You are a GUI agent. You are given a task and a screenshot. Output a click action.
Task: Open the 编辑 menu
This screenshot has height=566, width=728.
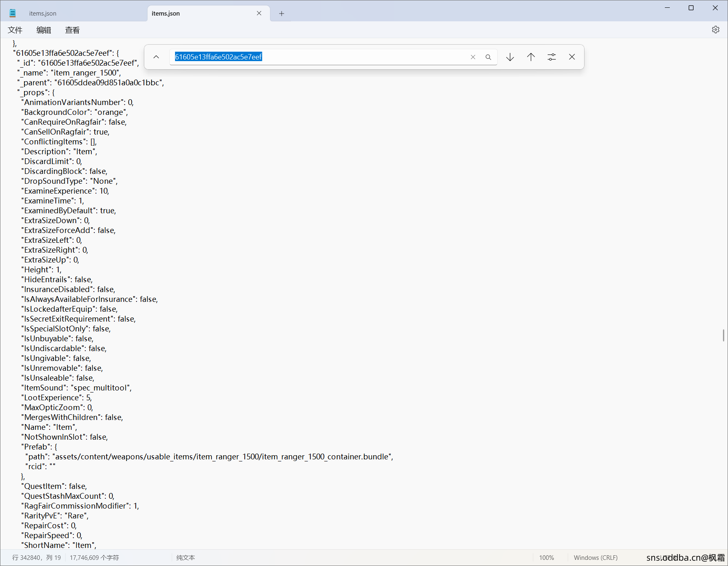[44, 30]
